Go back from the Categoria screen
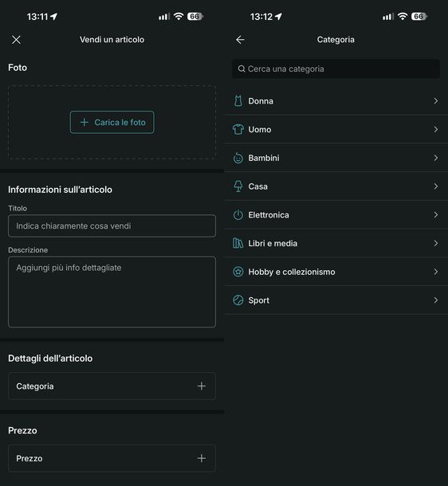 coord(240,40)
